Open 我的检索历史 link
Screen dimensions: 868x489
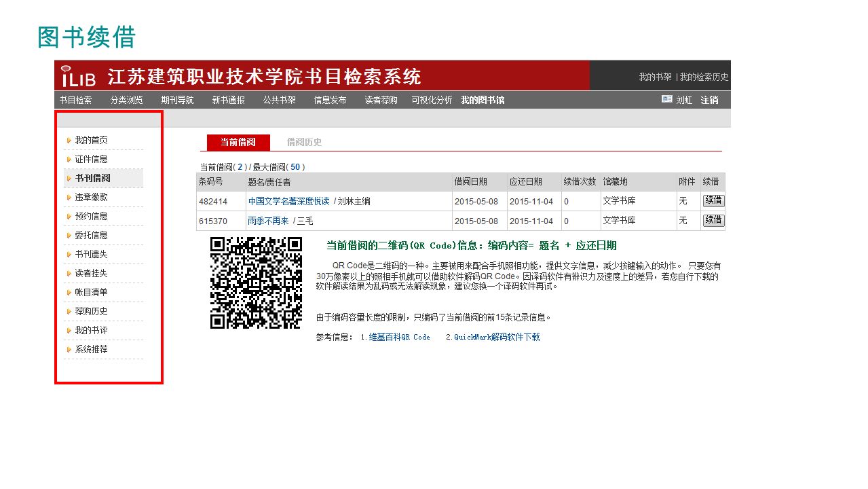pyautogui.click(x=704, y=77)
